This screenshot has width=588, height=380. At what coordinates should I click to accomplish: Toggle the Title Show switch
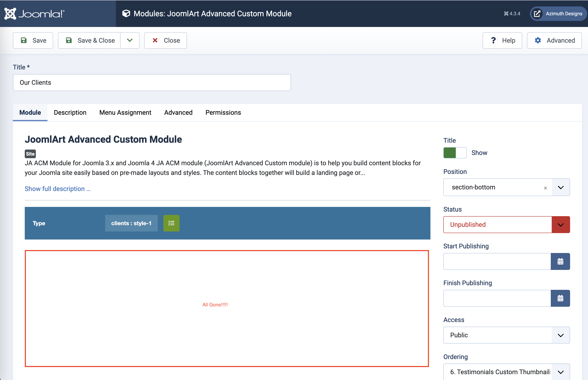pos(455,153)
